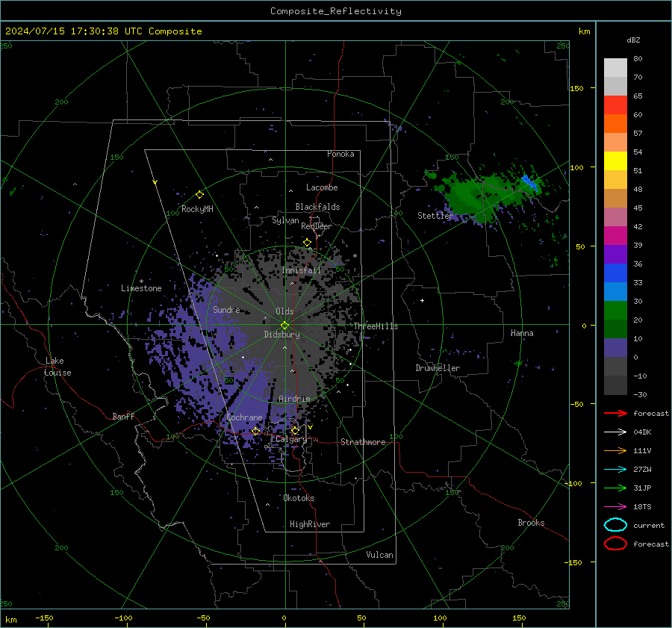This screenshot has width=672, height=628.
Task: Click the Lacombe label
Action: 322,187
